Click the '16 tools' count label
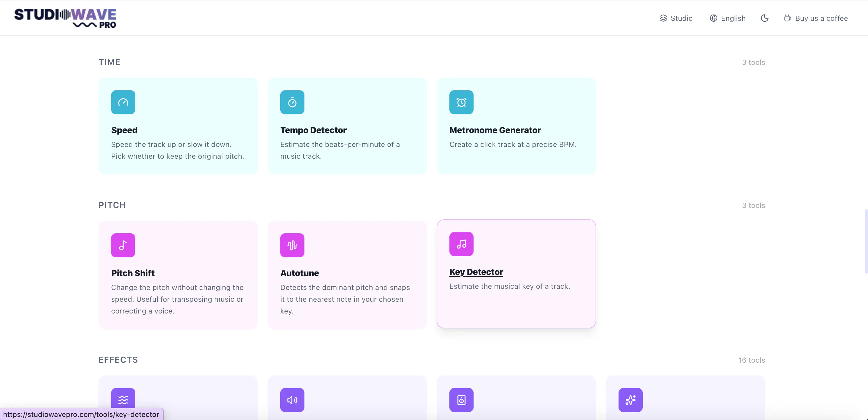The image size is (868, 420). pos(752,360)
